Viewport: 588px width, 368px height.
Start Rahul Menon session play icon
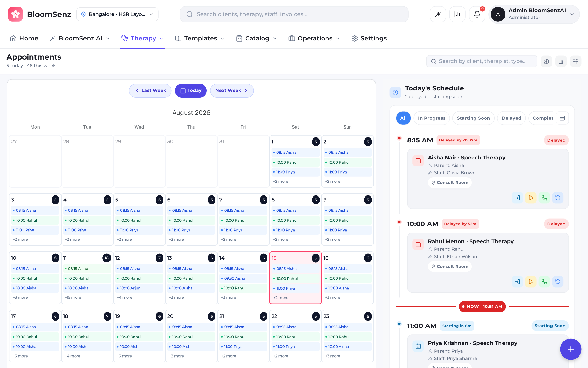[531, 282]
